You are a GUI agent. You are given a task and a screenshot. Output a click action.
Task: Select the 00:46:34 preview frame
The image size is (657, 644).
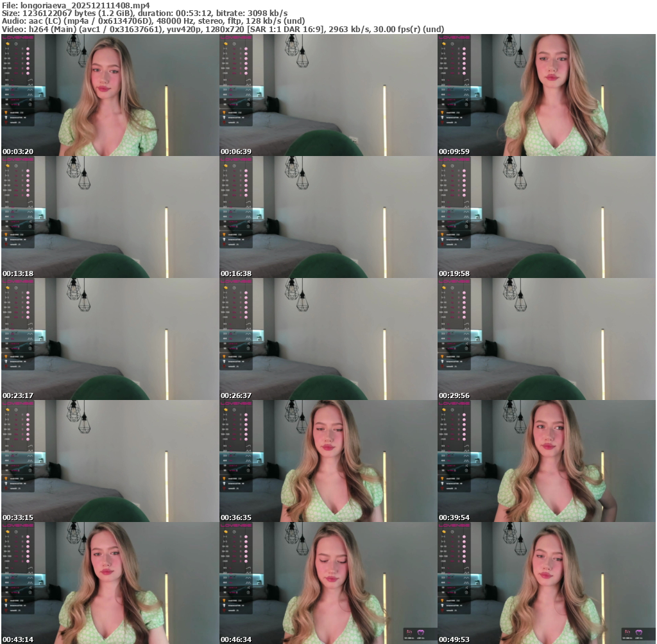(328, 583)
